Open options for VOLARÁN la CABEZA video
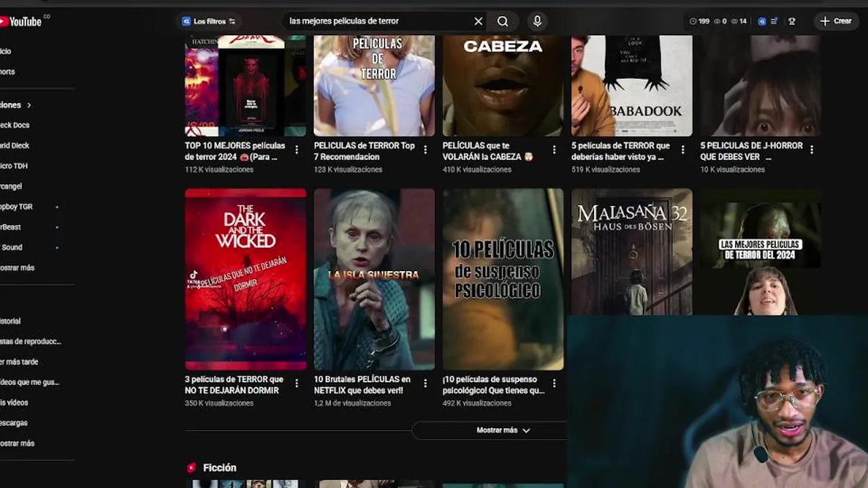The height and width of the screenshot is (488, 868). [554, 150]
